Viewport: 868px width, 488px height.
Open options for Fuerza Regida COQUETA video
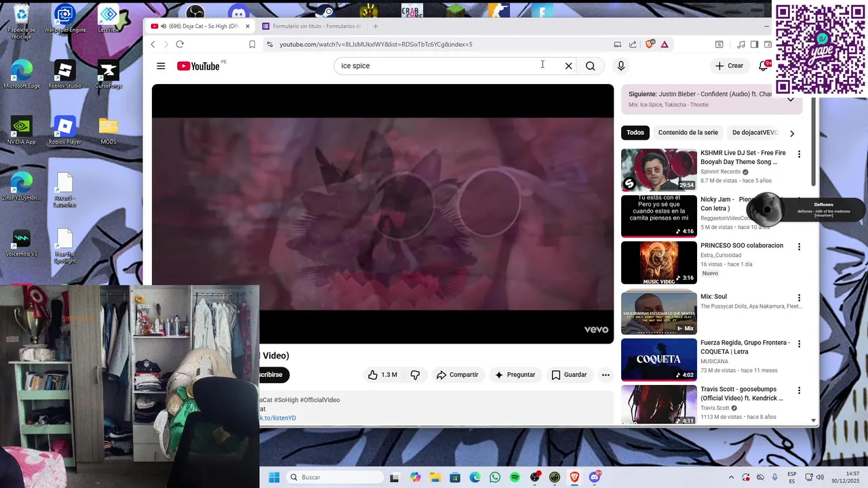799,344
